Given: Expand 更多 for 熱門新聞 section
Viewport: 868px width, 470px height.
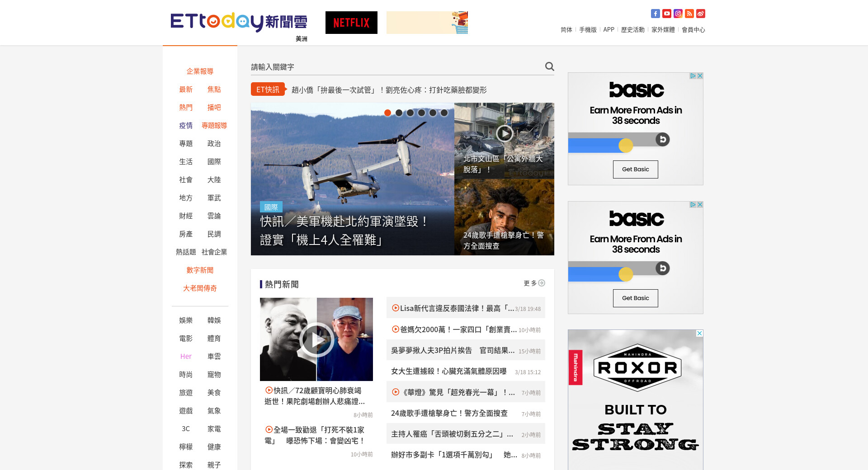Looking at the screenshot, I should coord(534,283).
